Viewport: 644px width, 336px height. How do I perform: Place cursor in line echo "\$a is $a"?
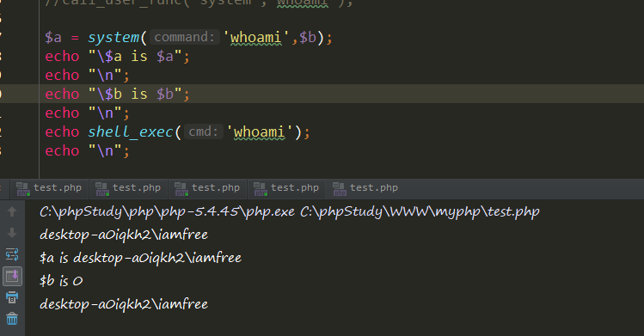118,56
